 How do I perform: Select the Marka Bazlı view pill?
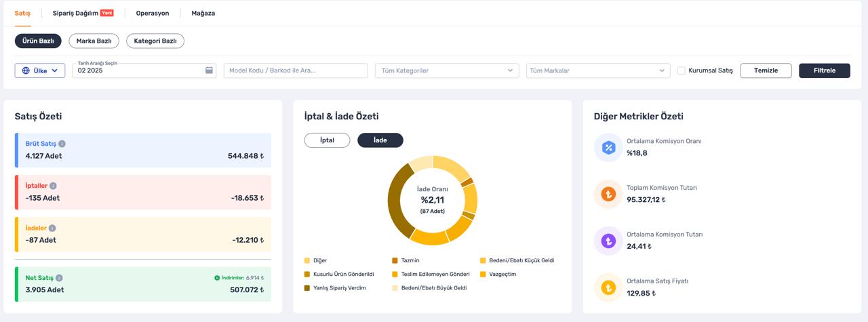tap(94, 41)
